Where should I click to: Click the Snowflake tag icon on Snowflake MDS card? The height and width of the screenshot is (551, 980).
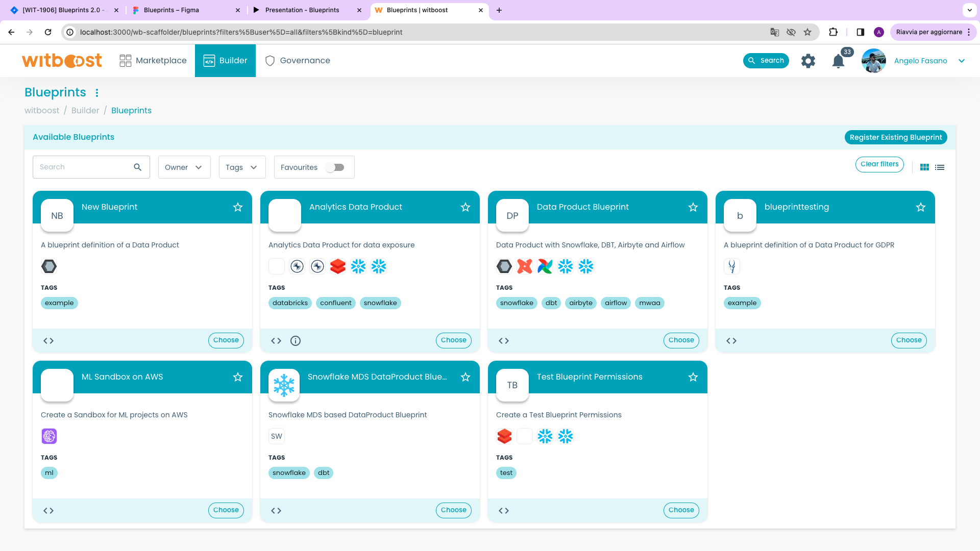[289, 472]
